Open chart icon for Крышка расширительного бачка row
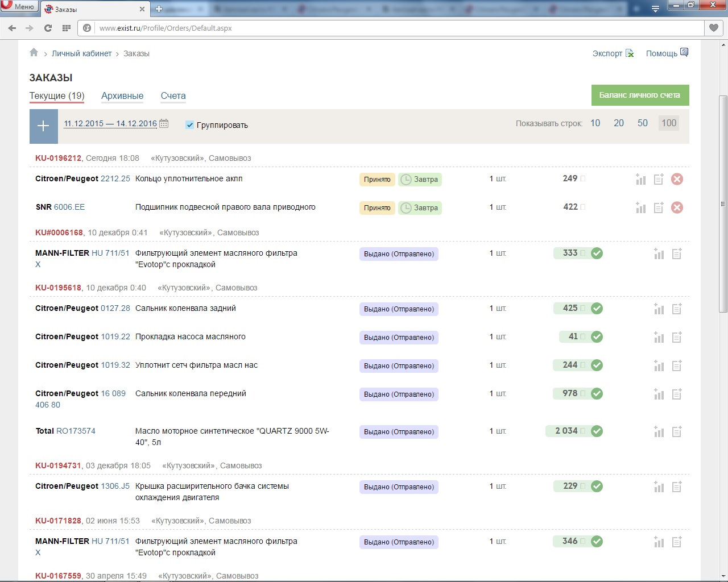The image size is (728, 582). 659,487
